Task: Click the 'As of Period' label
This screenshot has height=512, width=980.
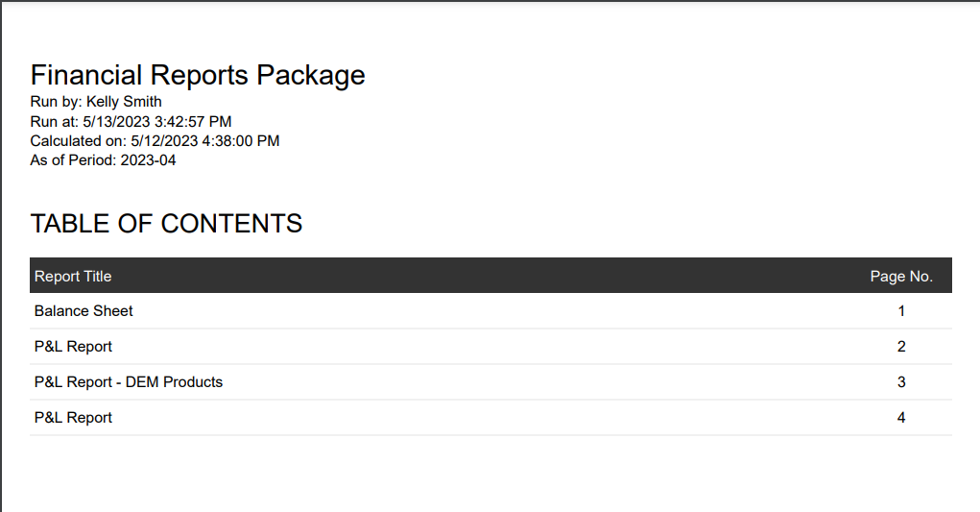Action: pyautogui.click(x=73, y=160)
